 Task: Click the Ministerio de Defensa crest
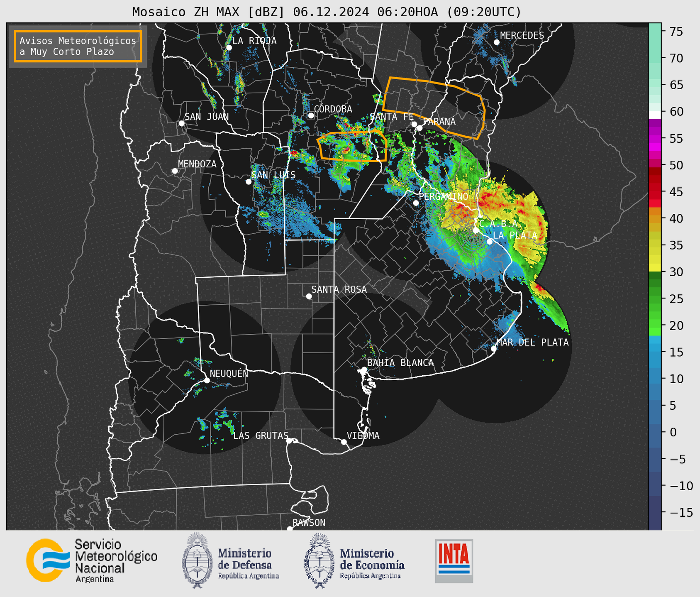pyautogui.click(x=197, y=560)
